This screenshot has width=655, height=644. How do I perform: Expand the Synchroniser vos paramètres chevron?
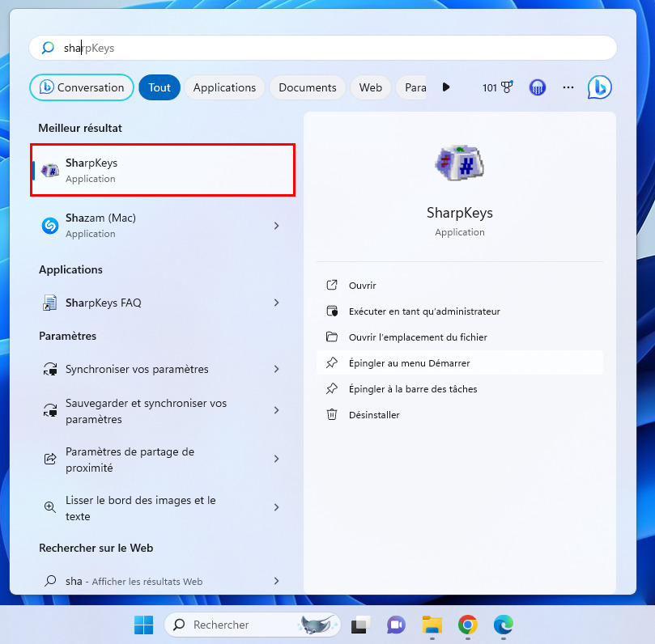277,369
